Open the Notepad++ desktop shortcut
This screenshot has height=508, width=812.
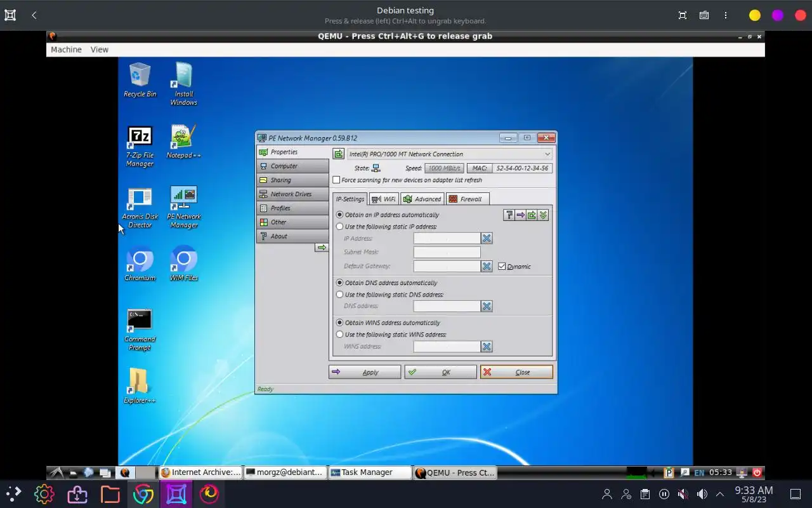tap(183, 142)
